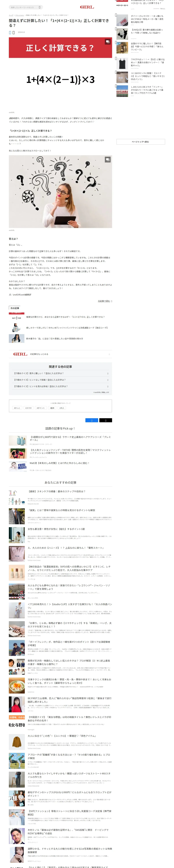Expand 意外と難しい!? 空白に入る文字は? quiz row
The width and height of the screenshot is (174, 868).
[x=60, y=373]
